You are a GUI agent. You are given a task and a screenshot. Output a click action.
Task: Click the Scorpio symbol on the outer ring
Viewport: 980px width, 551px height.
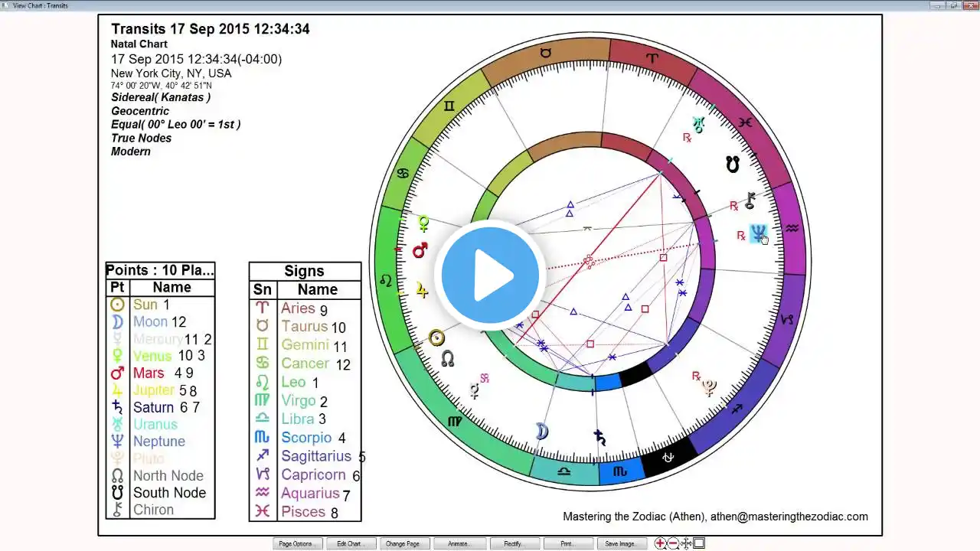(620, 471)
